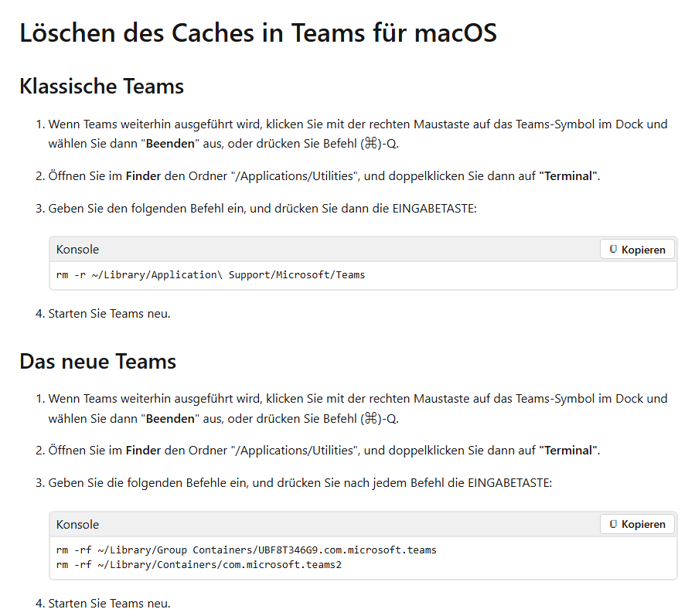Click "Starten Sie Teams neu." under Das neue Teams
The height and width of the screenshot is (616, 695).
coord(109,603)
